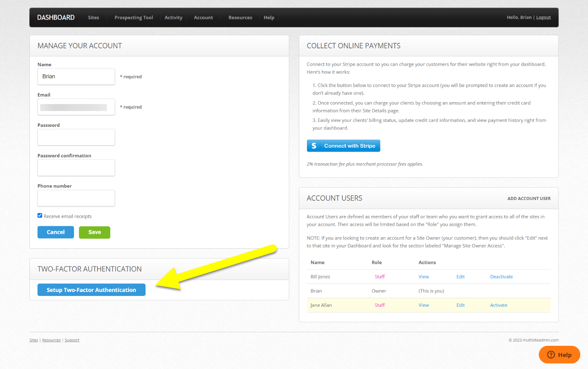
Task: Click the Stripe S logo icon
Action: click(x=314, y=146)
